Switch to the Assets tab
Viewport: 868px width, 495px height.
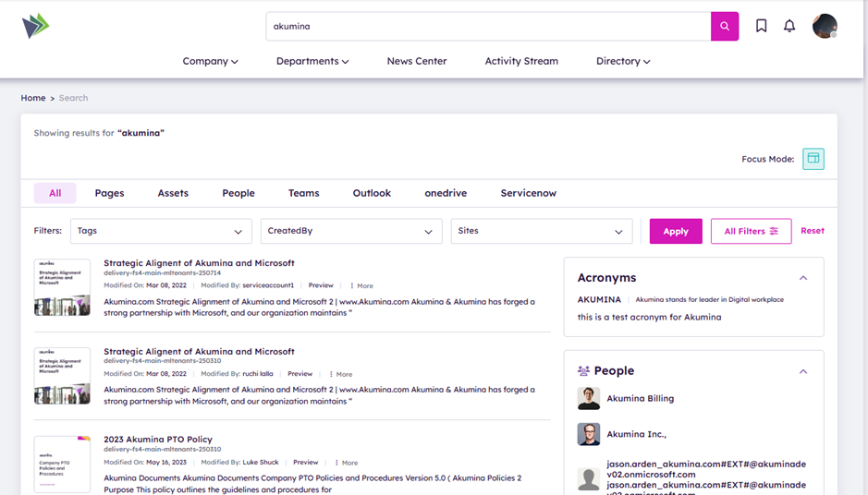[173, 193]
